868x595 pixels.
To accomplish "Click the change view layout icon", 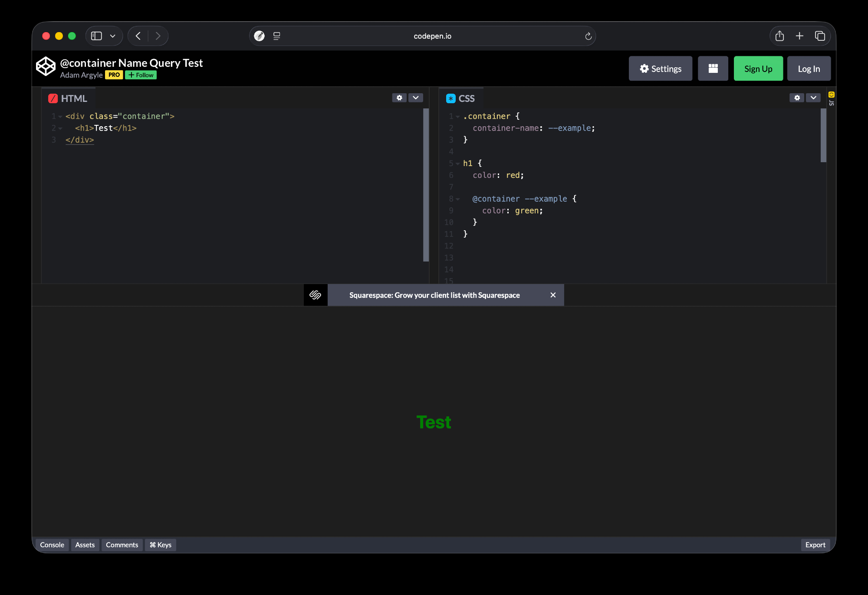I will [x=713, y=69].
